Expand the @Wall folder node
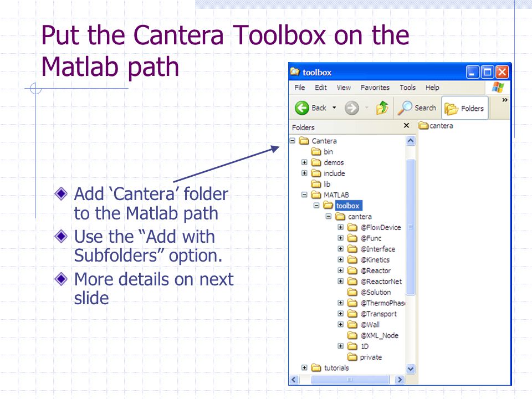532x399 pixels. [x=340, y=324]
